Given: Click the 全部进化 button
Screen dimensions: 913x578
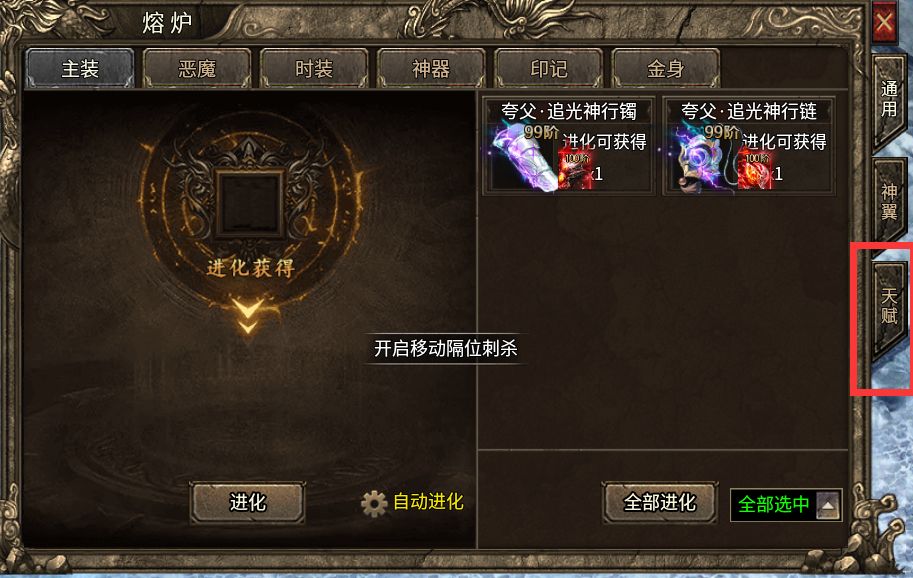Looking at the screenshot, I should coord(659,502).
